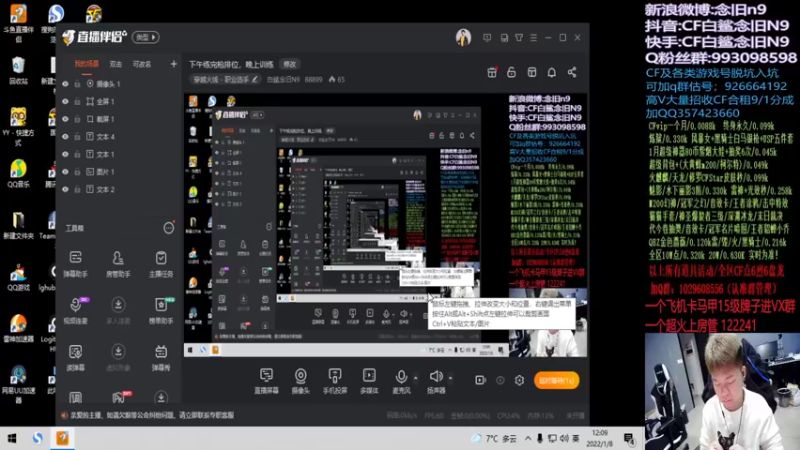Image resolution: width=800 pixels, height=450 pixels.
Task: Click the round disabled icon beside gear
Action: pyautogui.click(x=500, y=380)
